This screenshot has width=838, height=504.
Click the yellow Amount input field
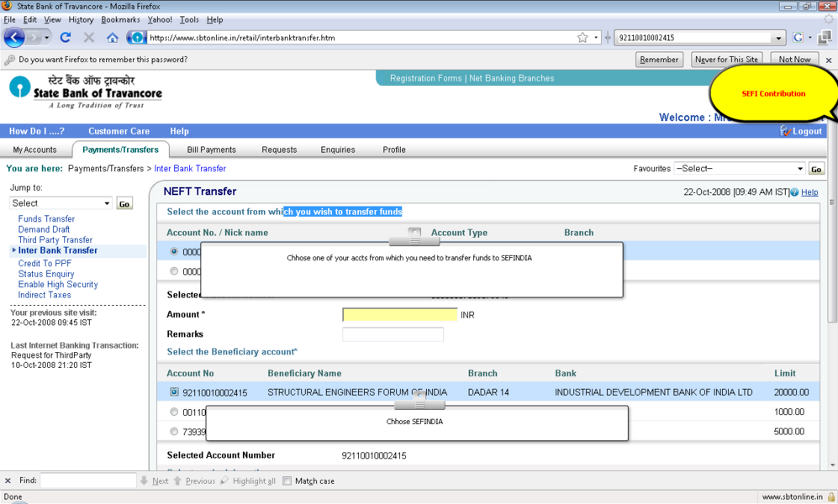(399, 315)
